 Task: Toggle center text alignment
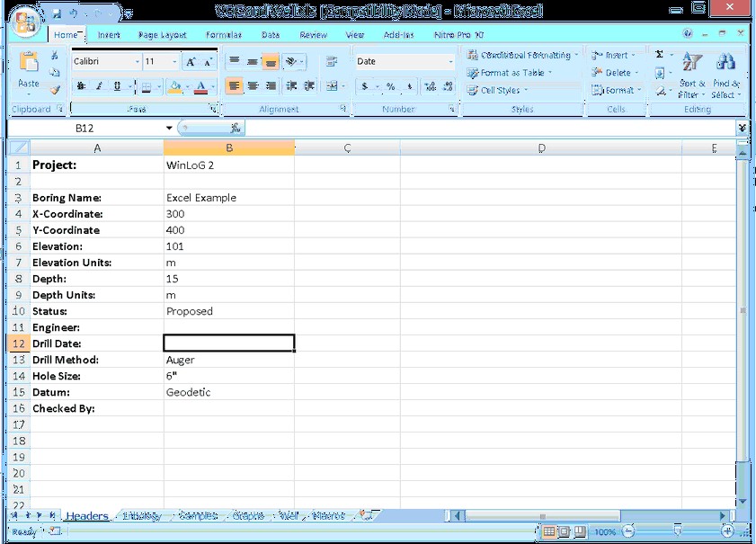pyautogui.click(x=253, y=86)
